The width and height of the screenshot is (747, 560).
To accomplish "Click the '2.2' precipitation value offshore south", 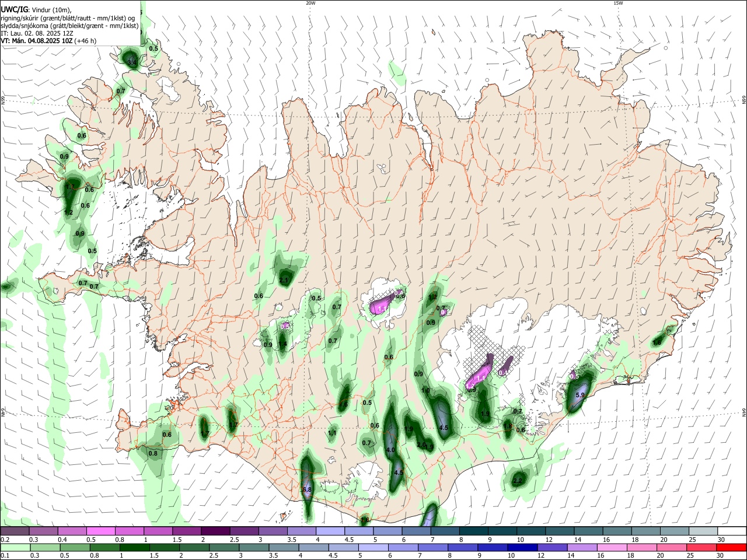I will 518,481.
